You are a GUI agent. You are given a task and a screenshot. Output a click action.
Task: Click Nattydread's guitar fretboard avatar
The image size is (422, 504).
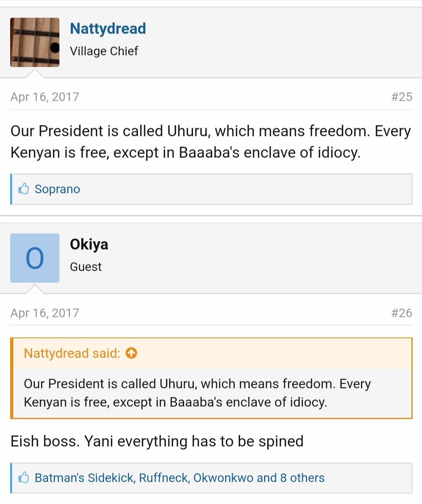[x=35, y=42]
